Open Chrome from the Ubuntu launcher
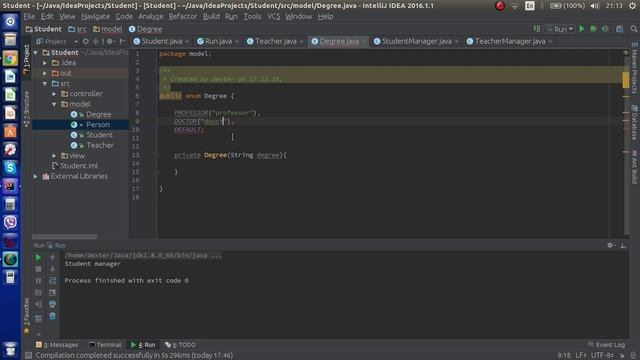Screen dimensions: 640x360 click(10, 58)
